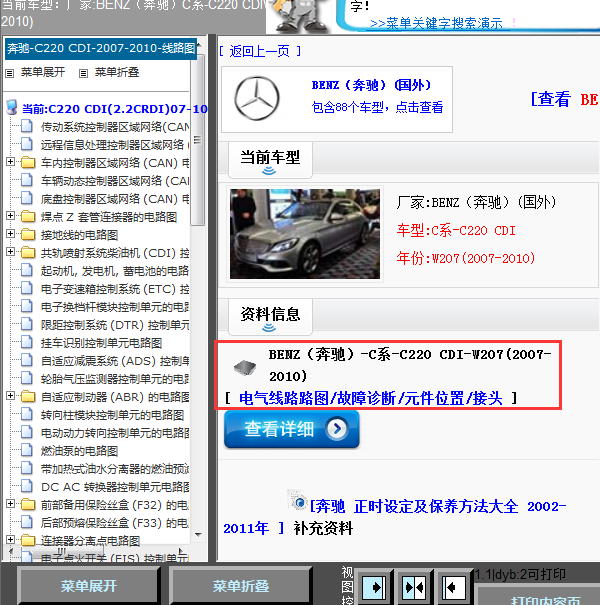This screenshot has width=600, height=605.
Task: Select the 资料信息 tab
Action: click(270, 317)
